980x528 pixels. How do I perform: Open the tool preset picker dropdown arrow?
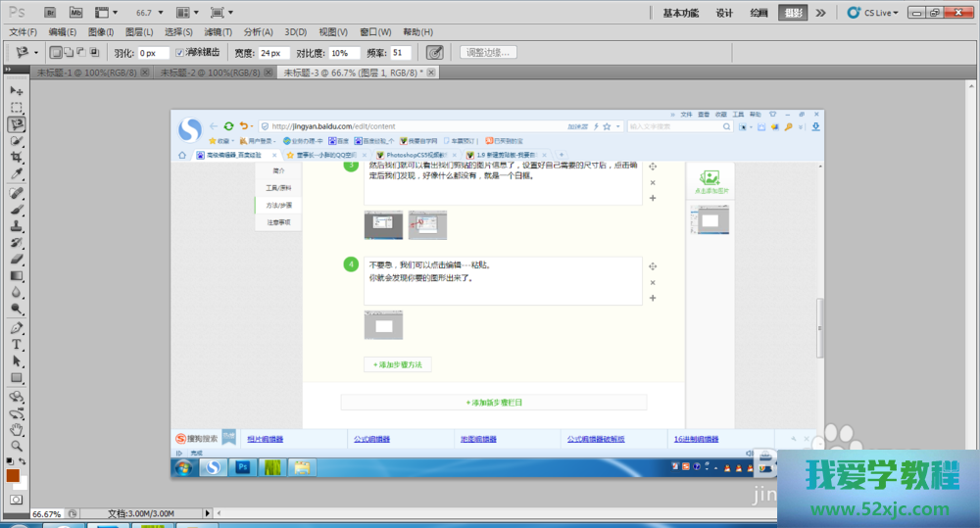pos(37,53)
